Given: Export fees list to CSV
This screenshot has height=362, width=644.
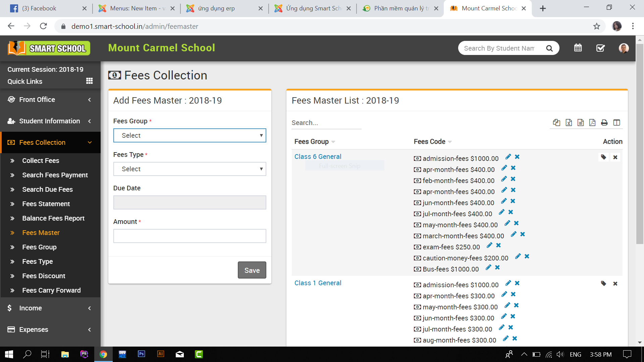Looking at the screenshot, I should [x=581, y=123].
